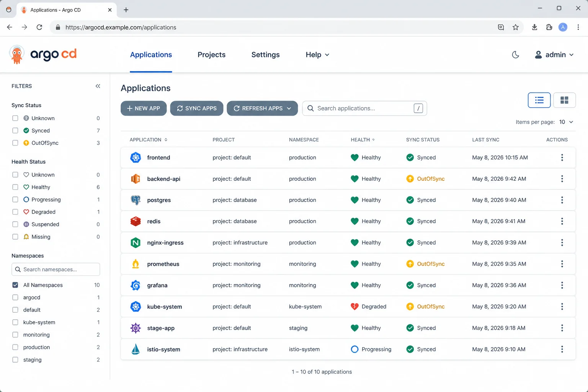Open actions menu for postgres
The width and height of the screenshot is (588, 392).
562,200
